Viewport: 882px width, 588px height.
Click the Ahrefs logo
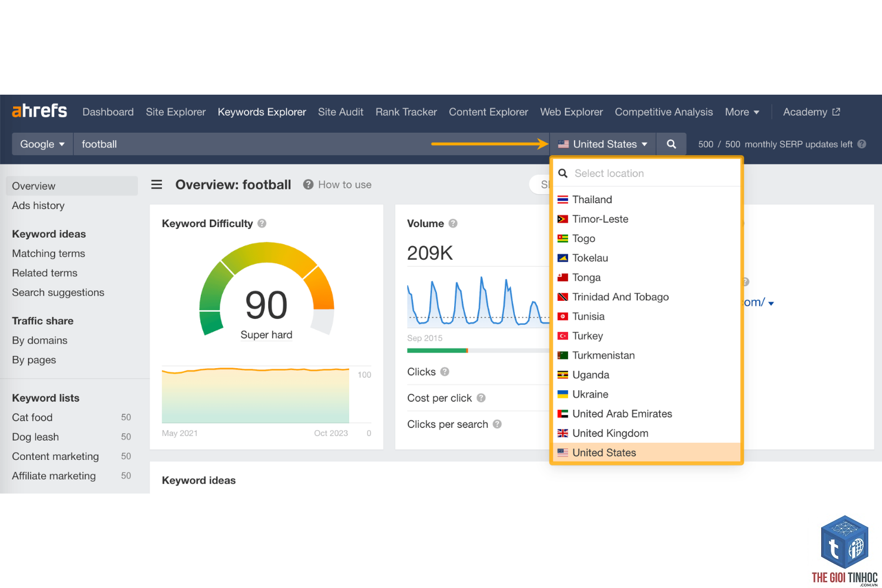[39, 111]
